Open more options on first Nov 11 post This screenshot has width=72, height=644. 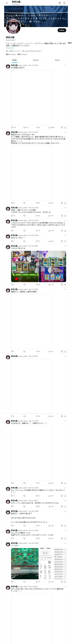[65, 65]
